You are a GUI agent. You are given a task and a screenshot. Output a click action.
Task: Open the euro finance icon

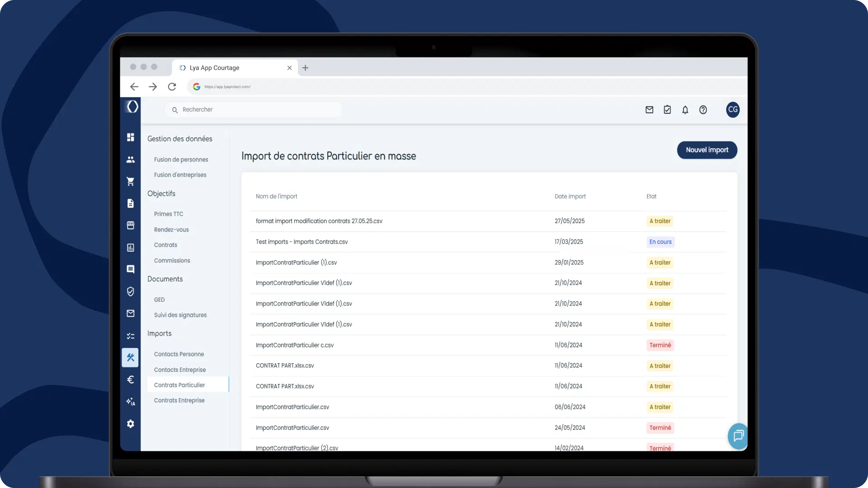(x=131, y=380)
